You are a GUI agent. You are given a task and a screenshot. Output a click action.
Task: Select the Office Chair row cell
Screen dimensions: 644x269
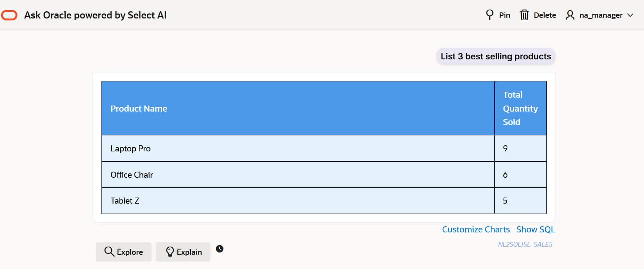132,175
